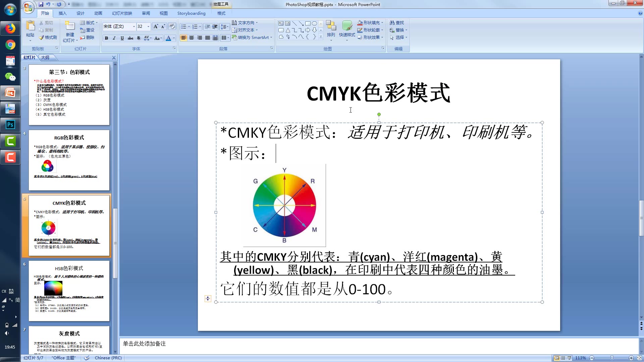Viewport: 644px width, 362px height.
Task: Click the Paste clipboard icon
Action: (30, 26)
